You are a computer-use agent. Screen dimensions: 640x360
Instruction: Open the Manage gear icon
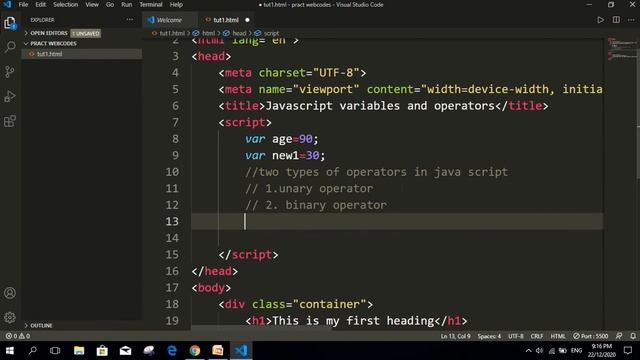[10, 317]
